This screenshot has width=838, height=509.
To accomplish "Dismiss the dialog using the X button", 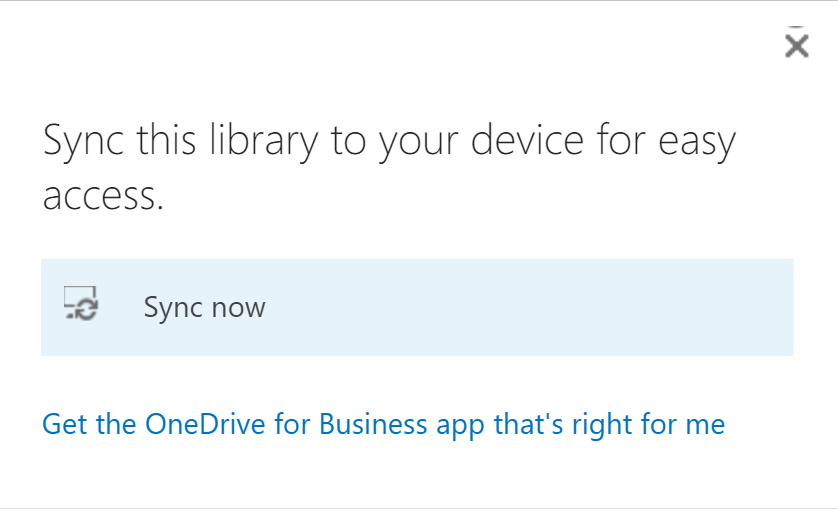I will tap(796, 45).
